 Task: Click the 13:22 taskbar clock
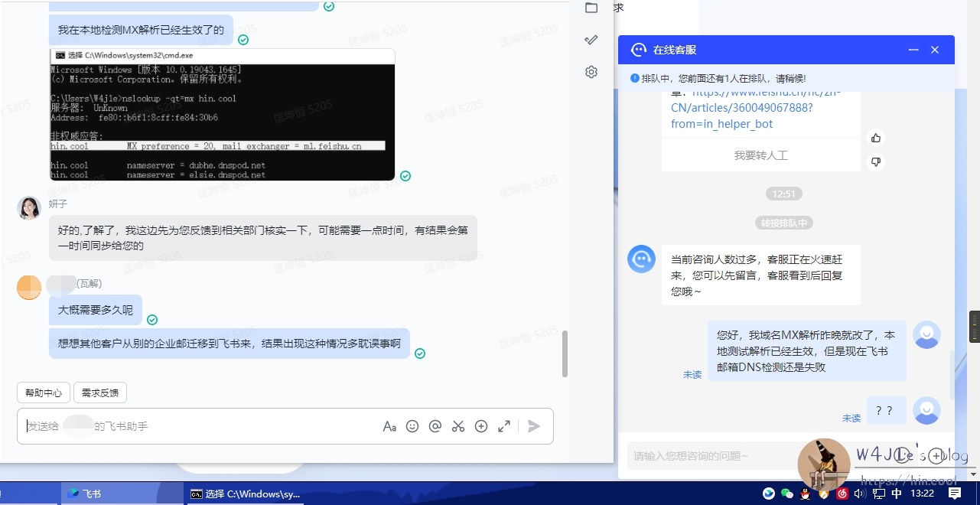point(922,494)
